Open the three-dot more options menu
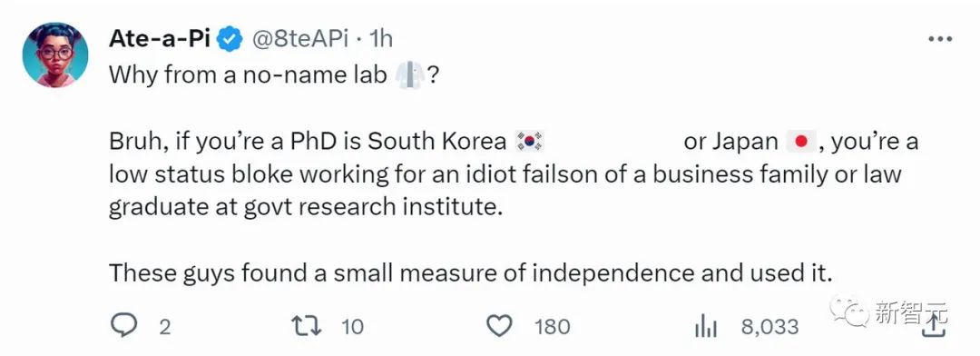Image resolution: width=980 pixels, height=356 pixels. pyautogui.click(x=939, y=39)
